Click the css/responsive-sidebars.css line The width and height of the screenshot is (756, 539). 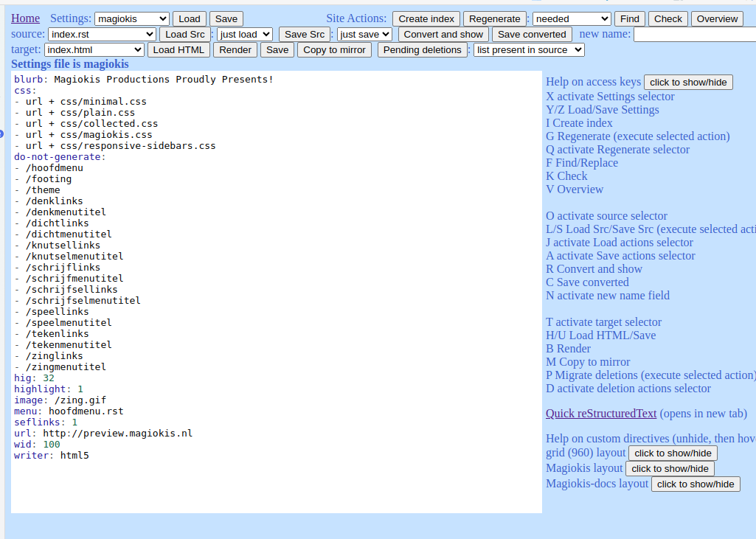tap(115, 146)
